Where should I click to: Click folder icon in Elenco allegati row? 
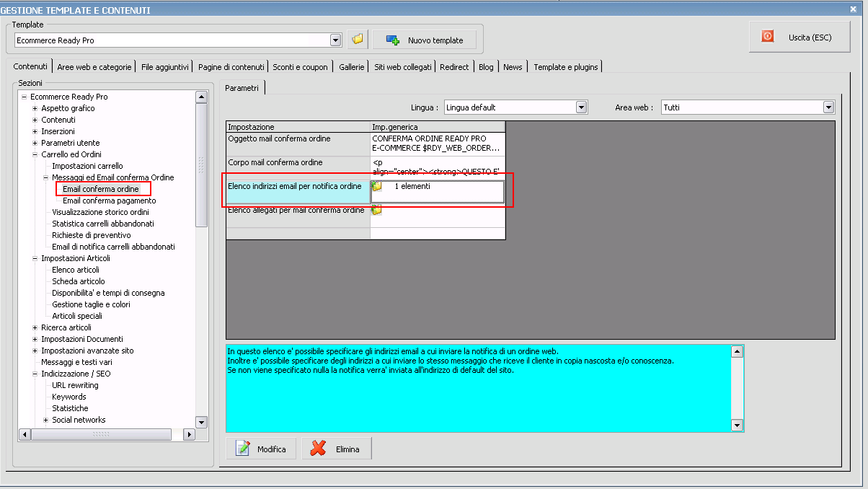(x=376, y=211)
